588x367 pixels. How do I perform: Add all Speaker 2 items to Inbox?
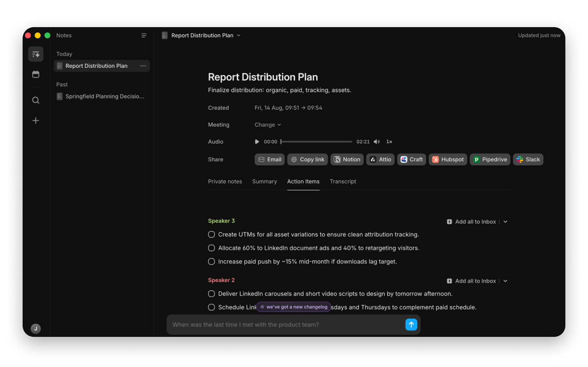click(472, 281)
